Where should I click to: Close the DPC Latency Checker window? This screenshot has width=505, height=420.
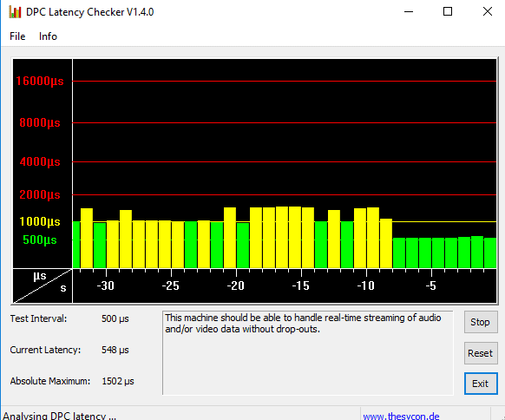pyautogui.click(x=488, y=12)
